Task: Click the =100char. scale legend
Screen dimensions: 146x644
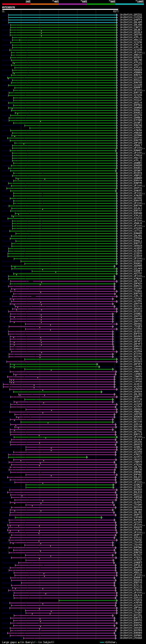Action: [108, 642]
